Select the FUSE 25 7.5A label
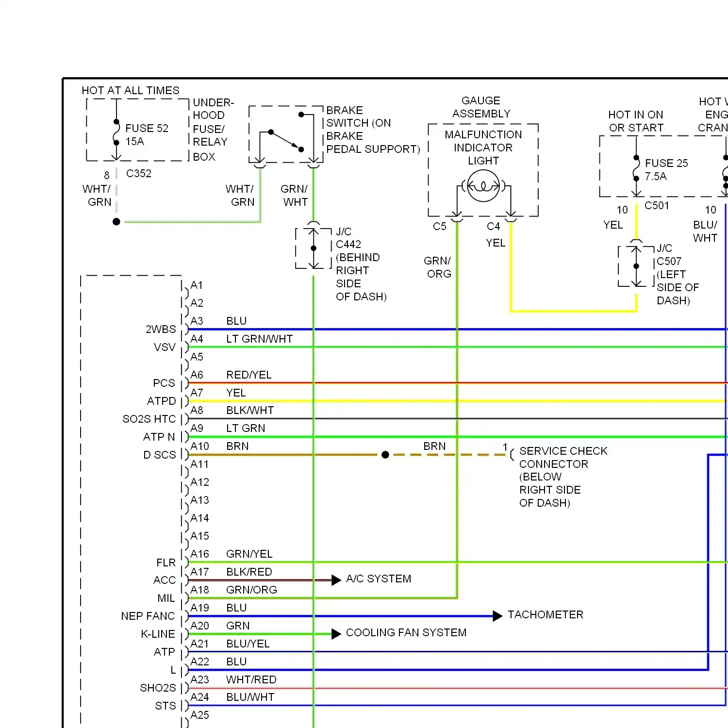This screenshot has width=728, height=728. coord(666,169)
